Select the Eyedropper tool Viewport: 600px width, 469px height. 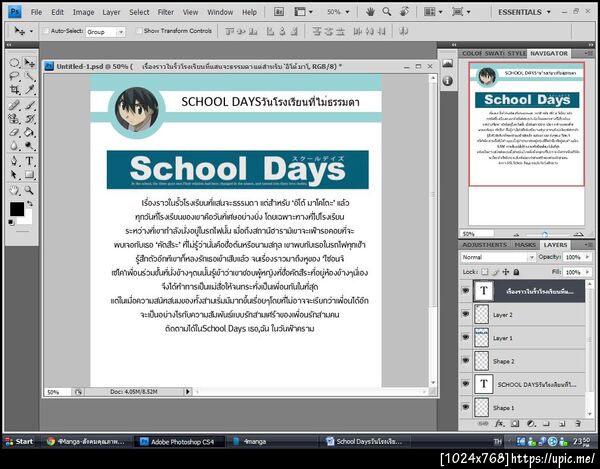pos(29,90)
